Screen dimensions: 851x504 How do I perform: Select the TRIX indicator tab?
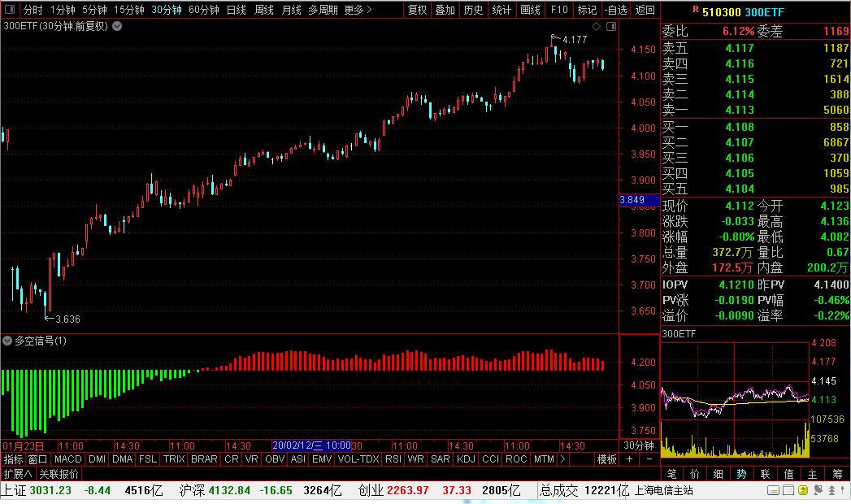click(x=174, y=459)
